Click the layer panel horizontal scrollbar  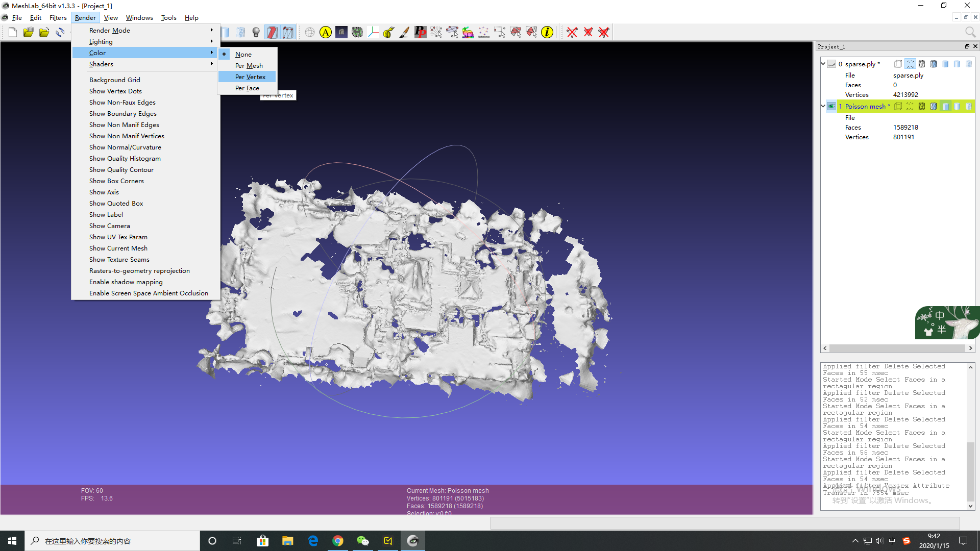897,348
